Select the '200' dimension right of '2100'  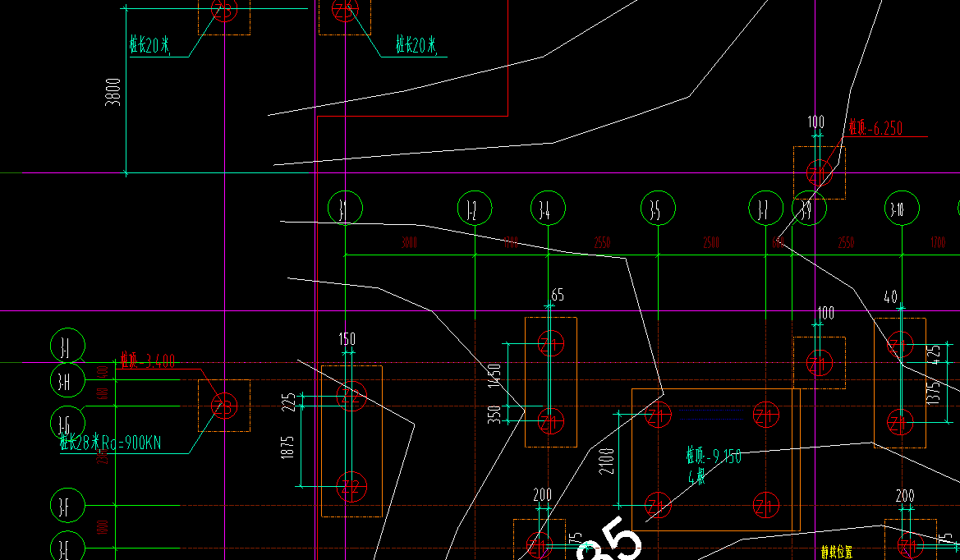pyautogui.click(x=543, y=494)
